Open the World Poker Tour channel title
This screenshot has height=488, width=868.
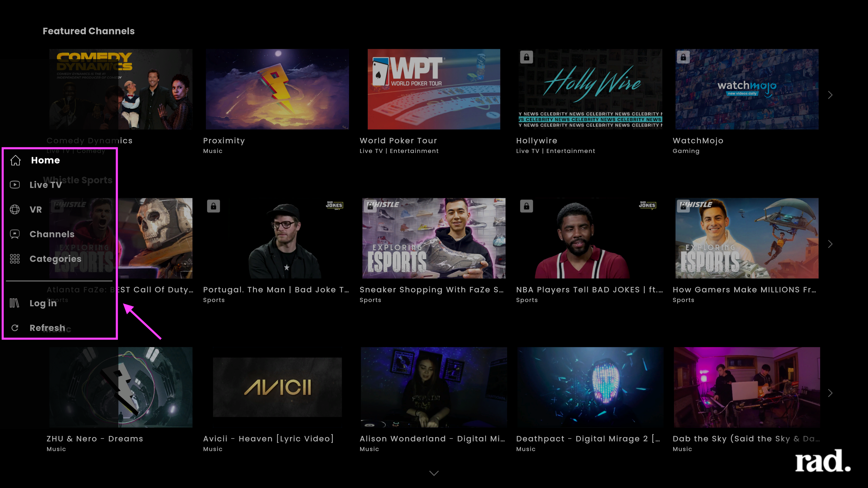(x=398, y=141)
